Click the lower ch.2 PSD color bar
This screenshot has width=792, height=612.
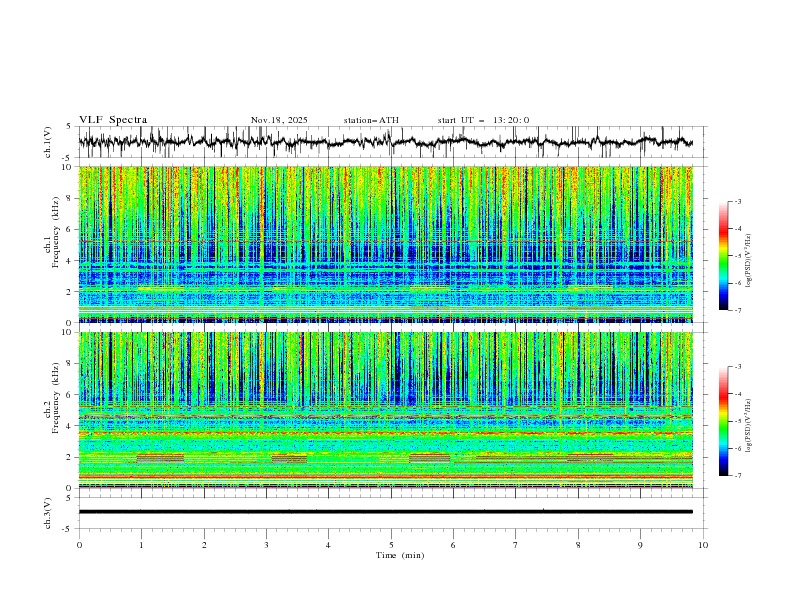point(723,421)
